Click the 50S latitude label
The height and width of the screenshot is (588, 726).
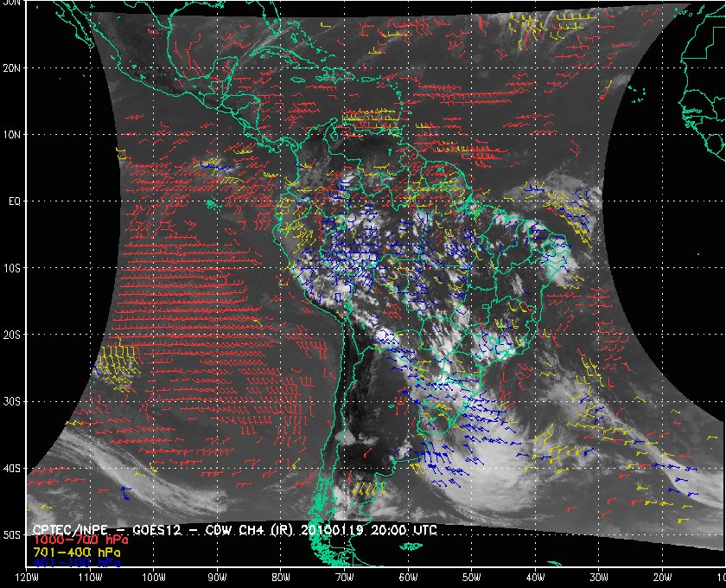pos(11,535)
